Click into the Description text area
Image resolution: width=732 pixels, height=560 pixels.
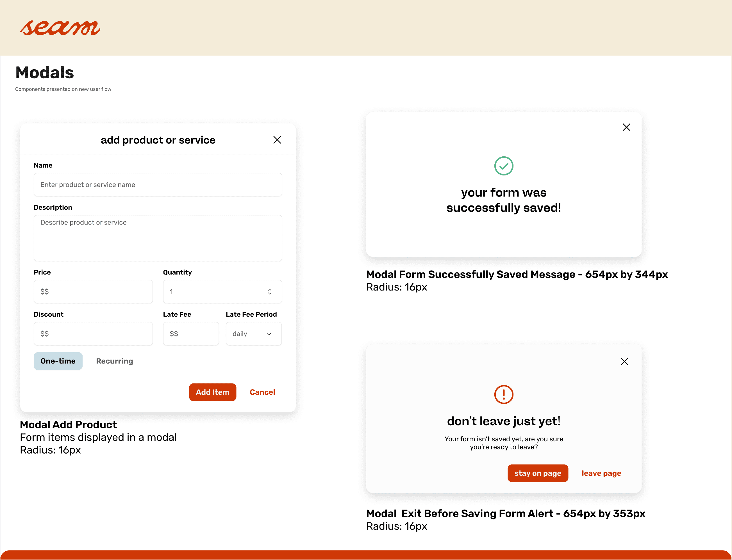click(158, 238)
